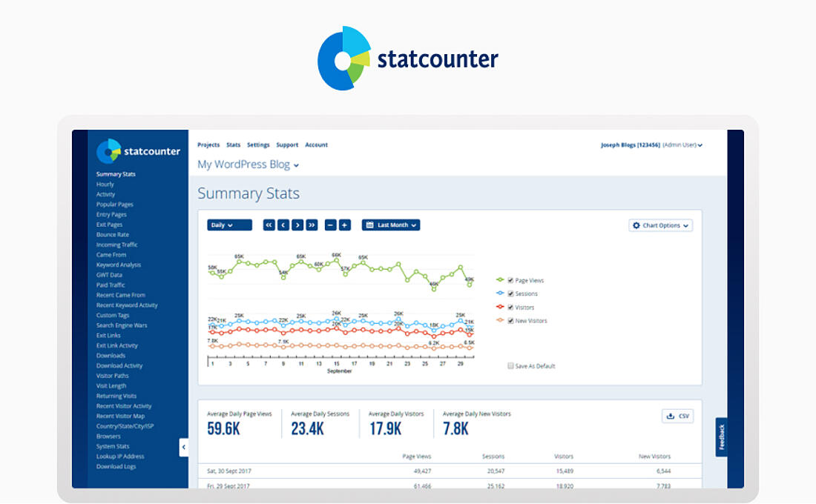Open the Projects menu
Image resolution: width=816 pixels, height=504 pixels.
tap(208, 145)
